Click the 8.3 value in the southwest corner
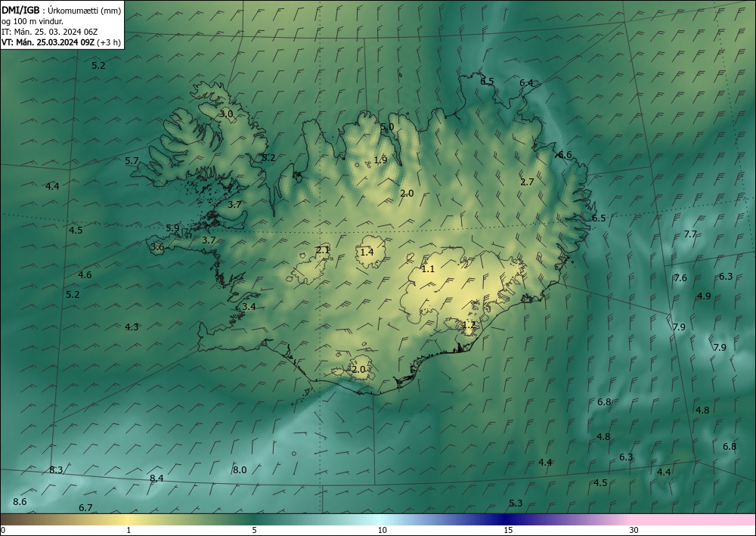756x536 pixels. coord(56,469)
